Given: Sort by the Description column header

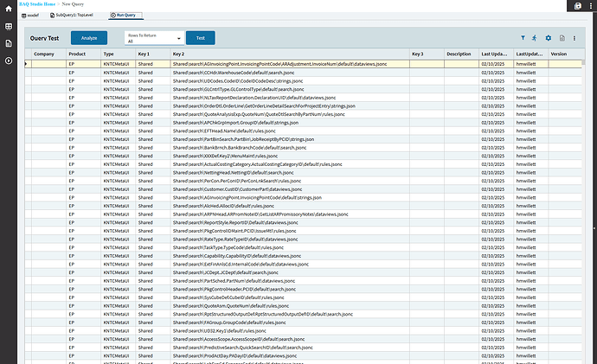Looking at the screenshot, I should click(461, 54).
